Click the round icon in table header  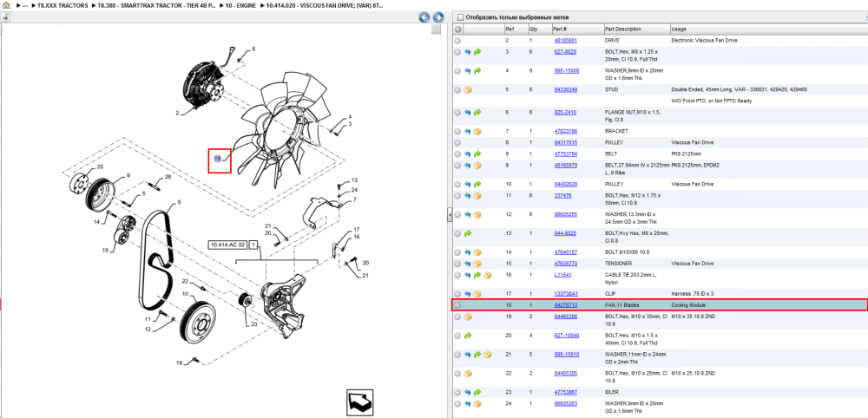(457, 29)
